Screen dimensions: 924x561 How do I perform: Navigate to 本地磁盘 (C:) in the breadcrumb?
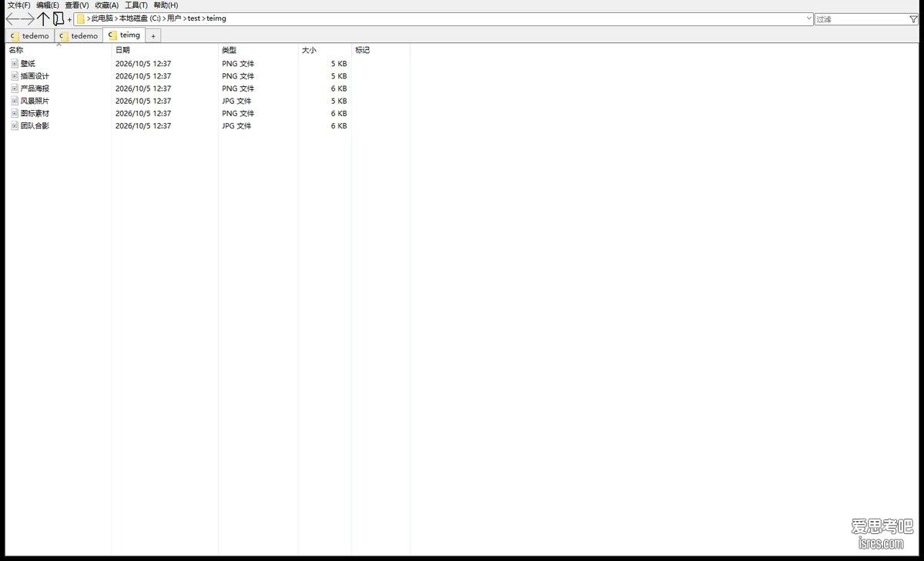click(140, 18)
